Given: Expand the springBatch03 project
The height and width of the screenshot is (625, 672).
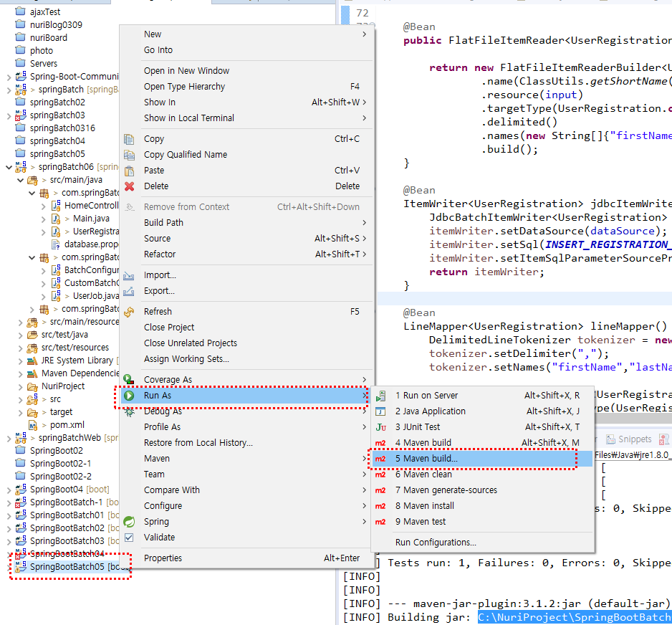Looking at the screenshot, I should pos(9,115).
